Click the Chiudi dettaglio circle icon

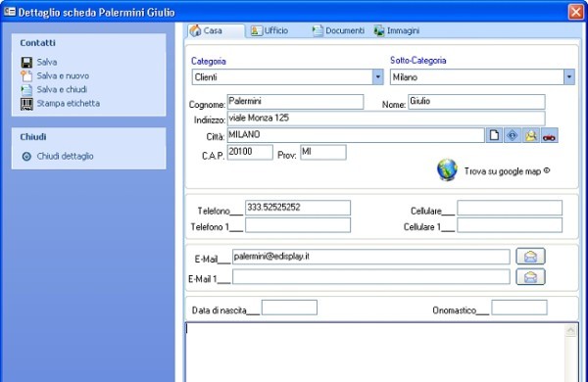point(26,157)
